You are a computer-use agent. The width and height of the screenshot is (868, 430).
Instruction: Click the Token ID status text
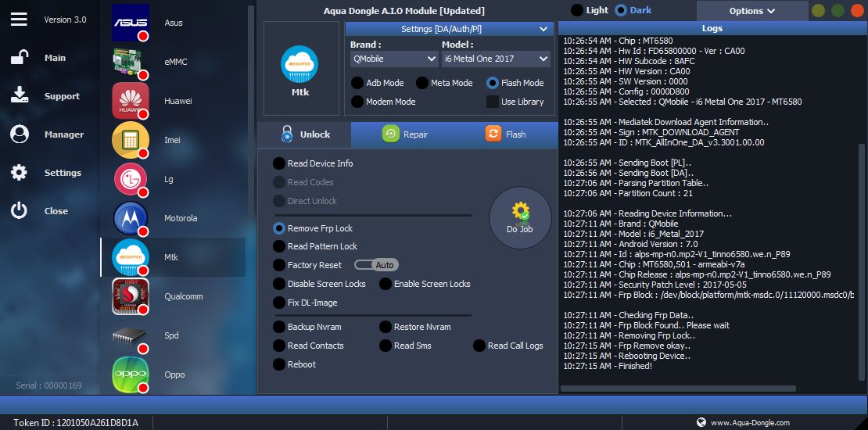click(x=76, y=423)
